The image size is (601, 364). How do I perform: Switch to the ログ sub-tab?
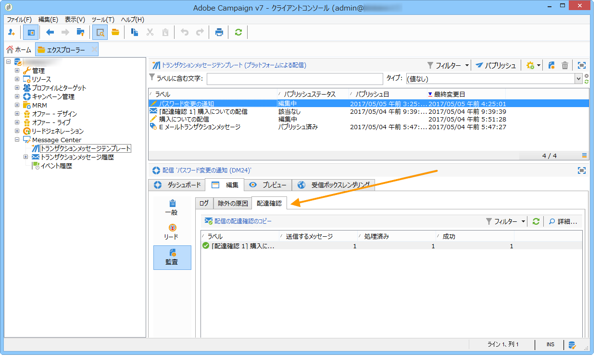[204, 204]
